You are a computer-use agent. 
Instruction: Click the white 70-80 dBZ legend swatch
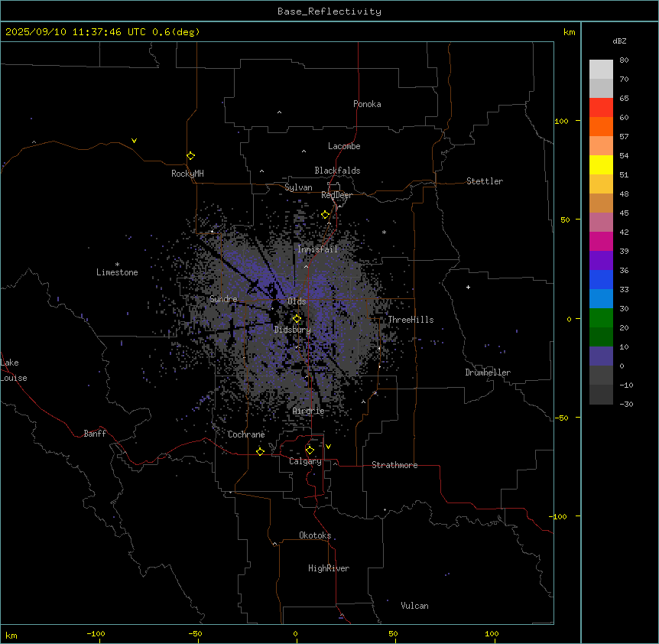(x=601, y=70)
